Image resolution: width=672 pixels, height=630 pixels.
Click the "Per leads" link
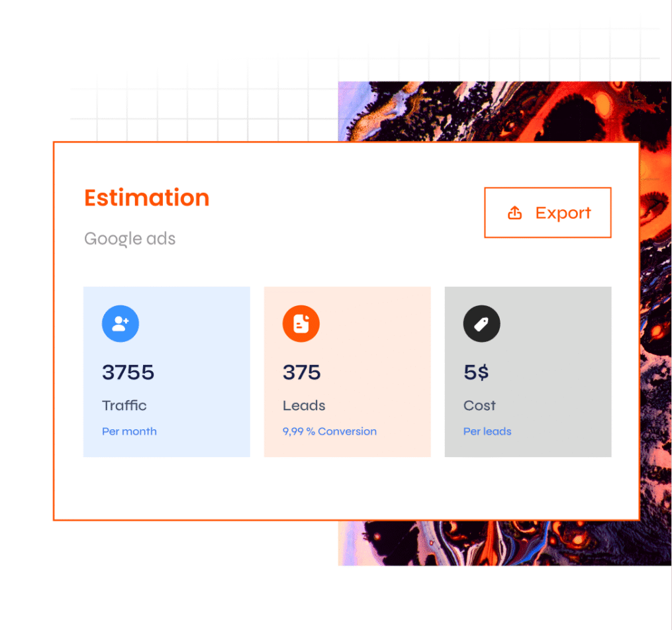pyautogui.click(x=487, y=431)
